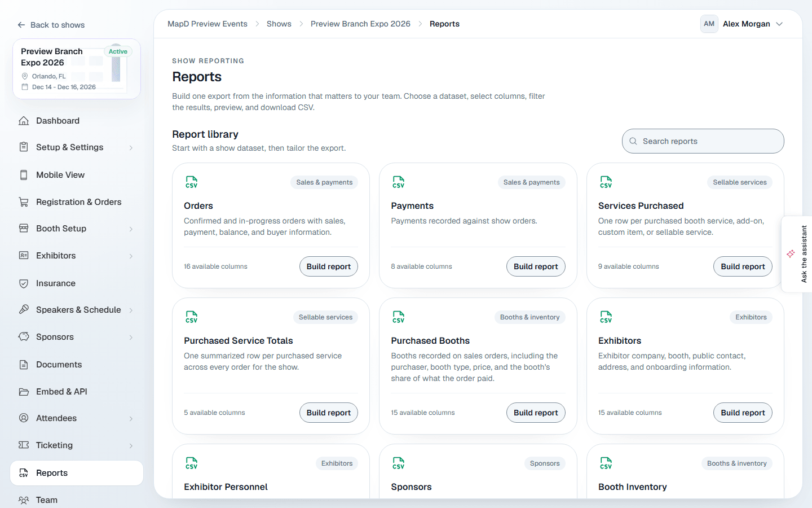The image size is (812, 508).
Task: Expand the Sponsors submenu chevron
Action: coord(131,338)
